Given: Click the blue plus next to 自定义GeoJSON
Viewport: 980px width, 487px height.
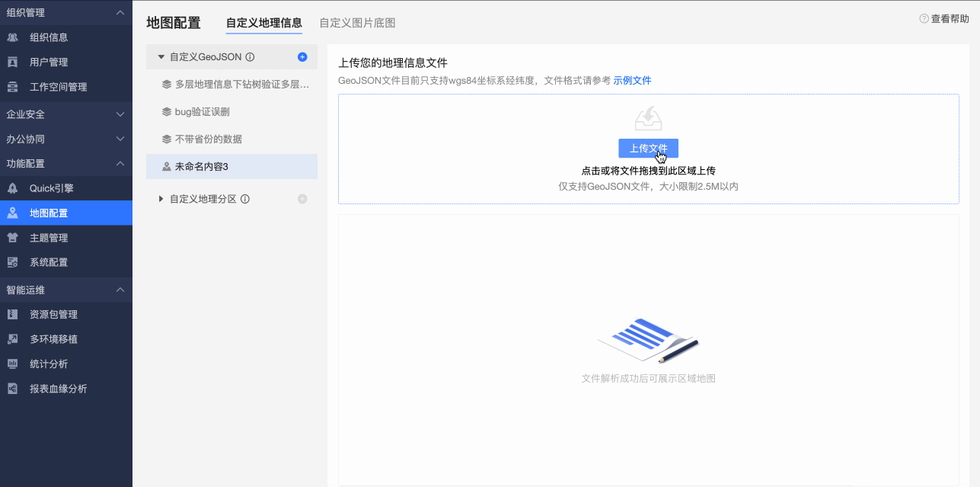Looking at the screenshot, I should 303,56.
